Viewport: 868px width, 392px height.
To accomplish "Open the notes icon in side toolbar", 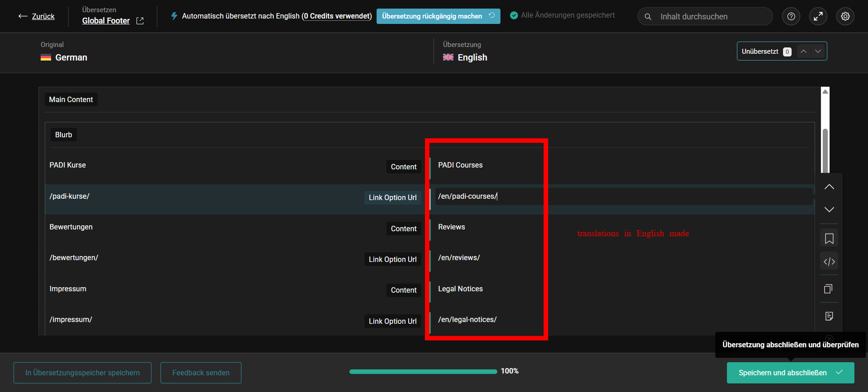I will 829,316.
